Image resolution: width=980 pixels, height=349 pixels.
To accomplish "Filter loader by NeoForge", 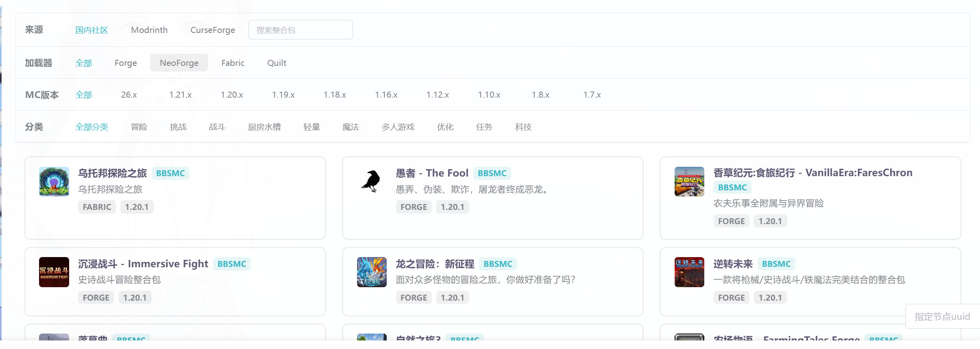I will [179, 63].
